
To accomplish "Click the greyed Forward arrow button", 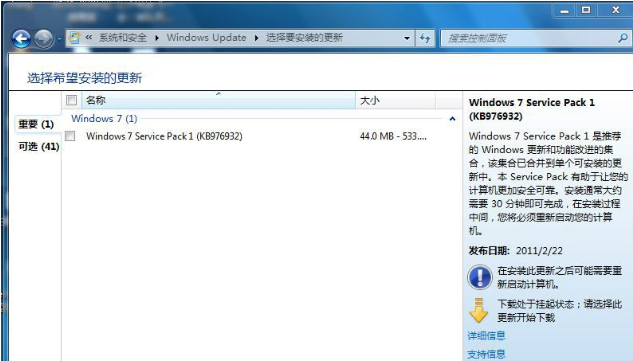I will point(44,39).
